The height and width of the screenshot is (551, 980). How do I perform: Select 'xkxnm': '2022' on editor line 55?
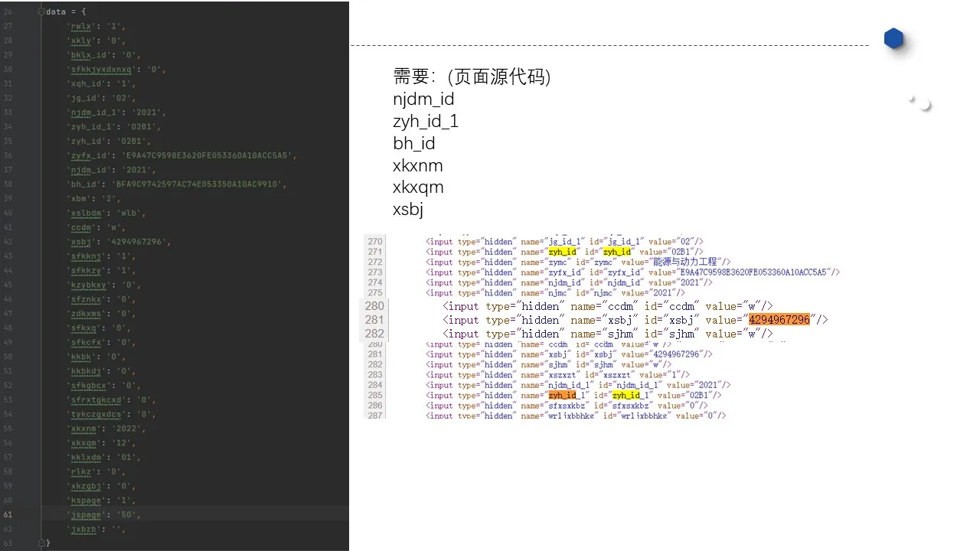click(x=107, y=429)
